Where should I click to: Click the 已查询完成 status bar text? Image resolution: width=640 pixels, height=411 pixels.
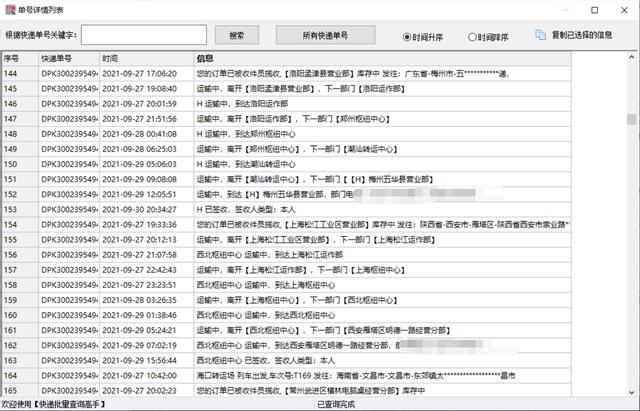coord(336,404)
